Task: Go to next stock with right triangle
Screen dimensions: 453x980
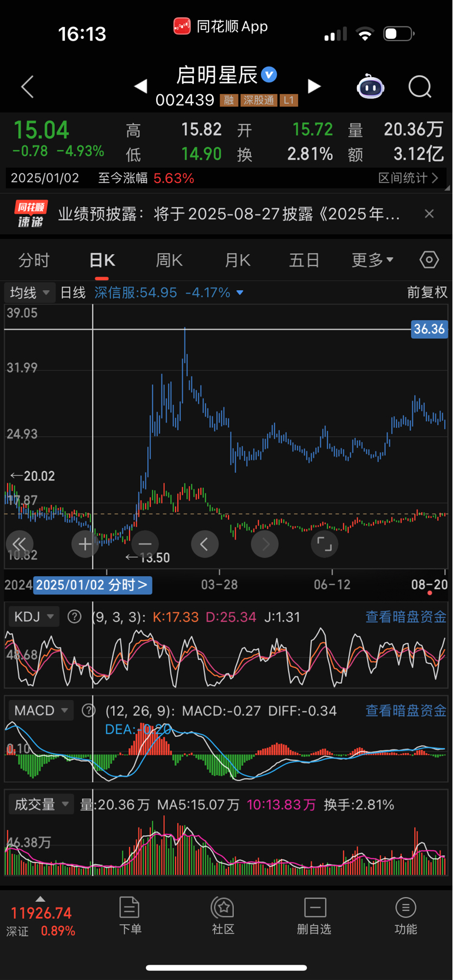Action: 315,87
